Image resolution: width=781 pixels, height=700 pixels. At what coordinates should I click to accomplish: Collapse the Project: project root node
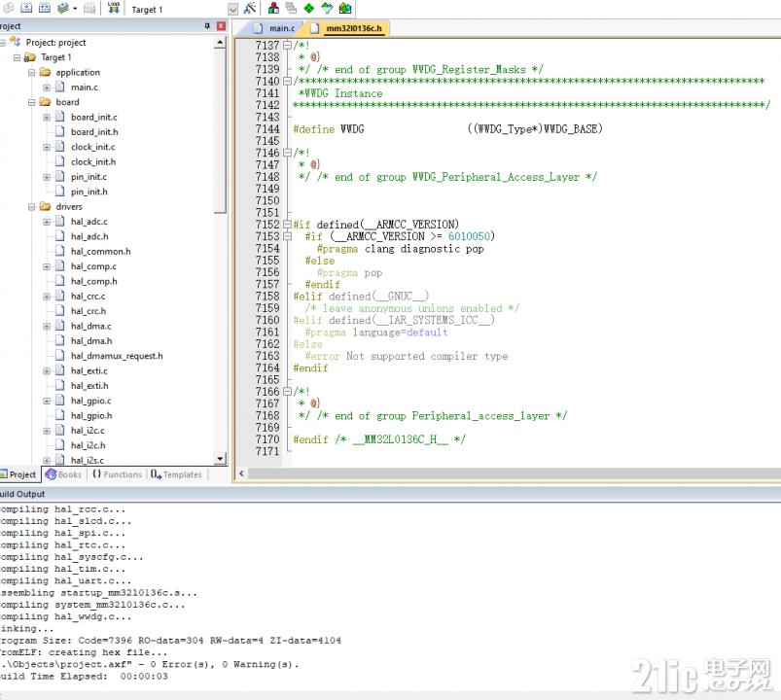coord(2,43)
